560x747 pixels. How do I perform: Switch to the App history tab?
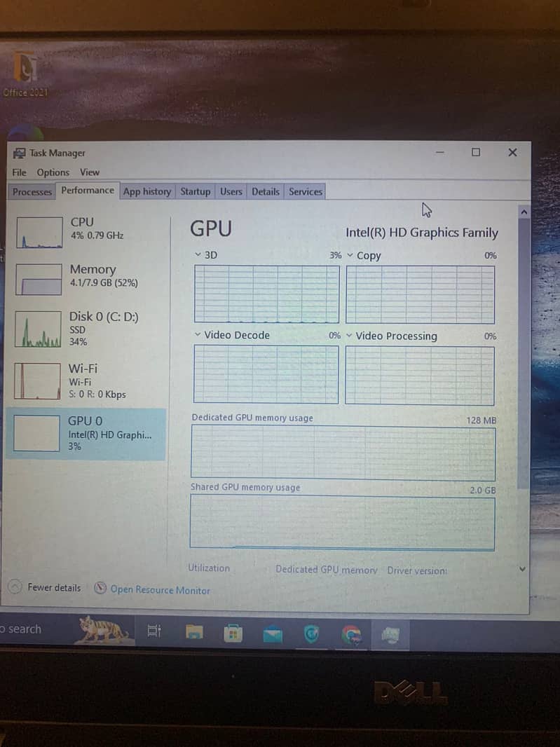tap(146, 191)
